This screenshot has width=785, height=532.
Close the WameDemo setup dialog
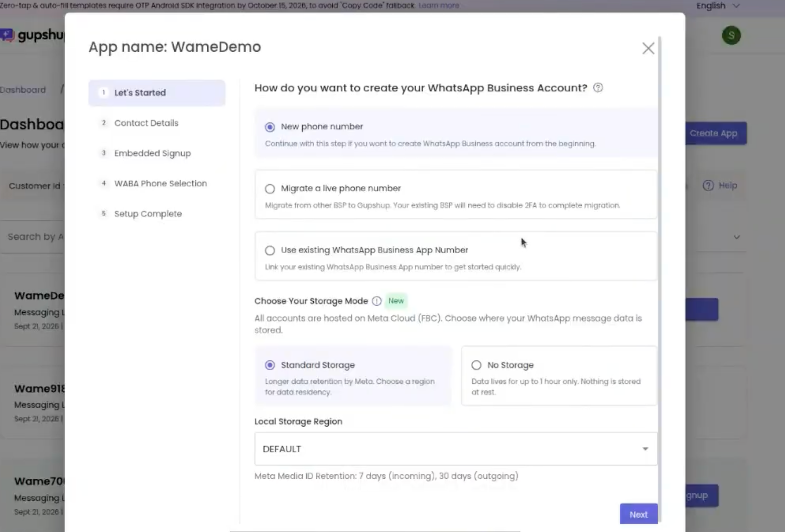(x=648, y=48)
